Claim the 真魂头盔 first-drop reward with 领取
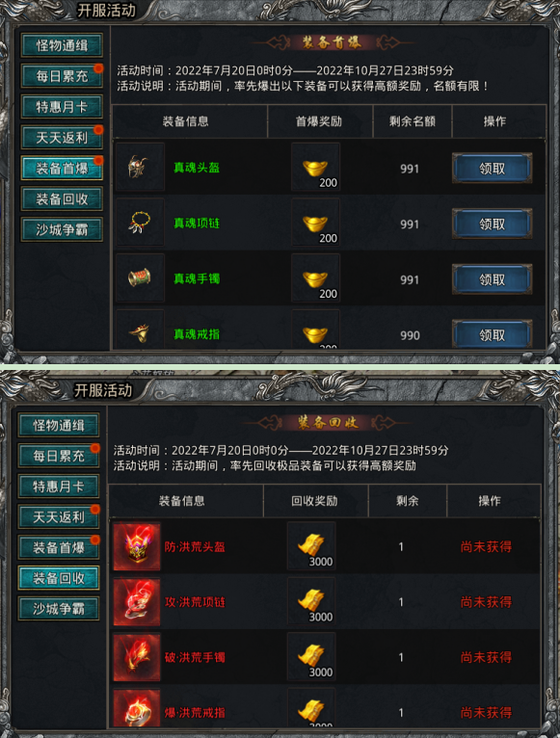 (x=493, y=168)
